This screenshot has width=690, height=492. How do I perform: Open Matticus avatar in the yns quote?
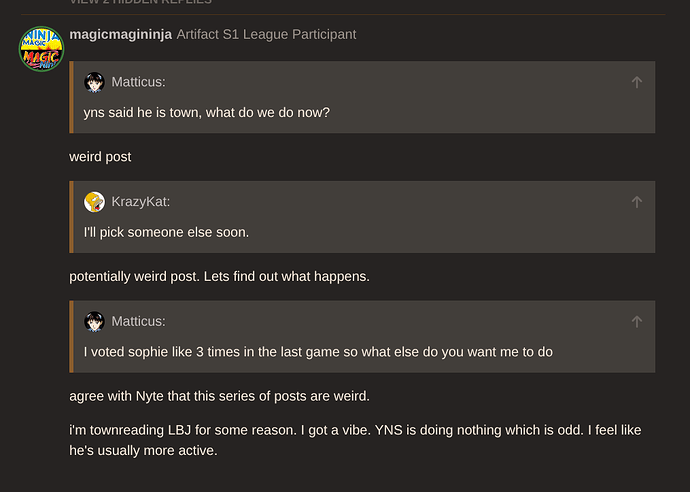pyautogui.click(x=95, y=82)
